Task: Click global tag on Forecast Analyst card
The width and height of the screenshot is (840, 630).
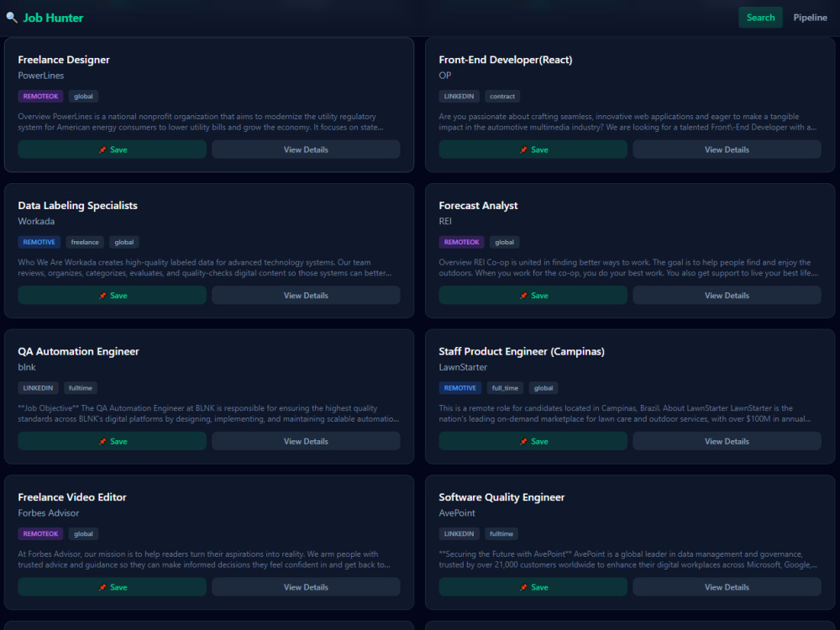Action: (x=505, y=242)
